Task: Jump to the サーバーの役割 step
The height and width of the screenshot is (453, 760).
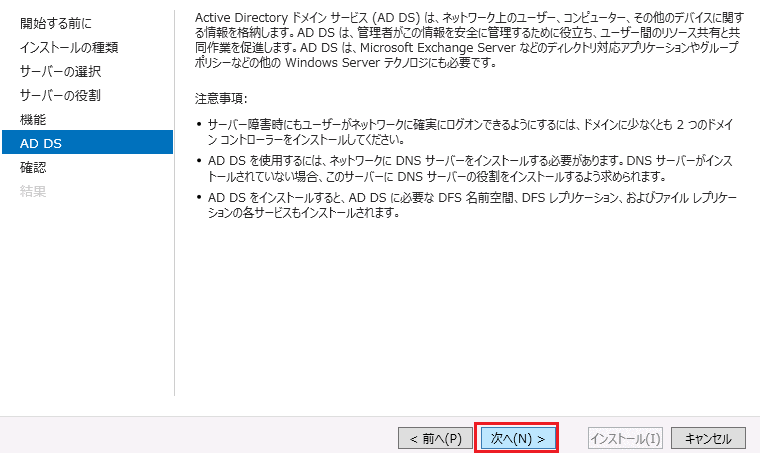Action: click(60, 95)
